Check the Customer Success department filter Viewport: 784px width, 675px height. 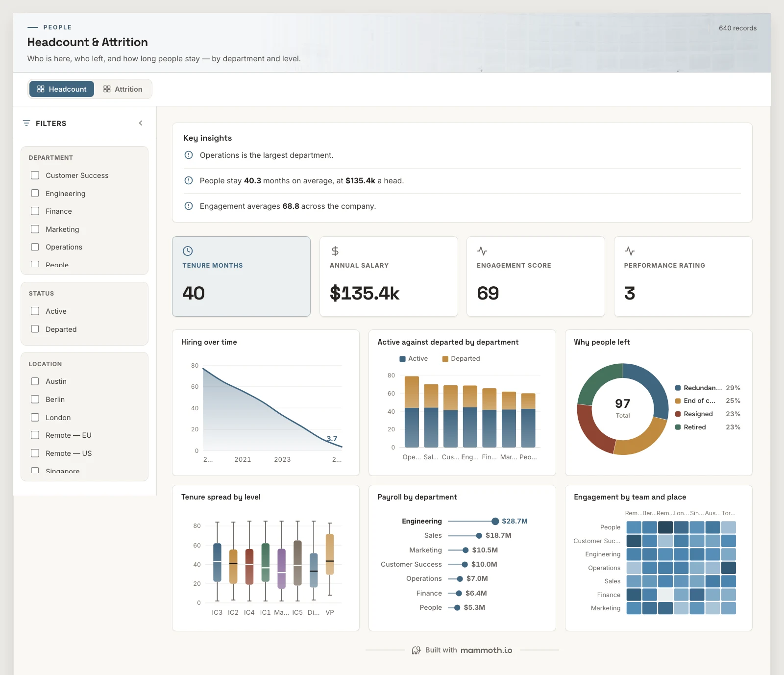pyautogui.click(x=35, y=175)
